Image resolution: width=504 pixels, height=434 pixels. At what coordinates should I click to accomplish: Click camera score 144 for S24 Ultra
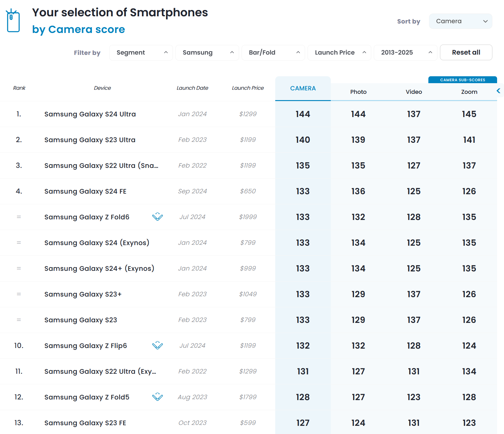[303, 114]
